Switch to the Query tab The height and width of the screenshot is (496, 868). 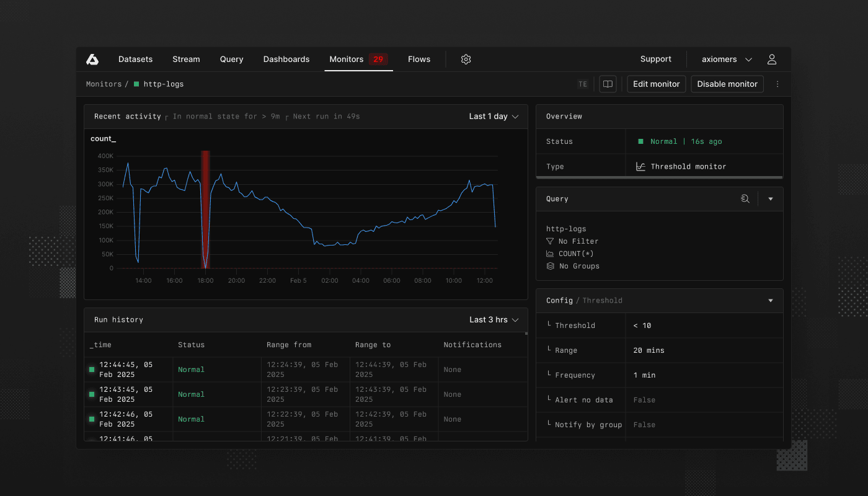pyautogui.click(x=231, y=60)
